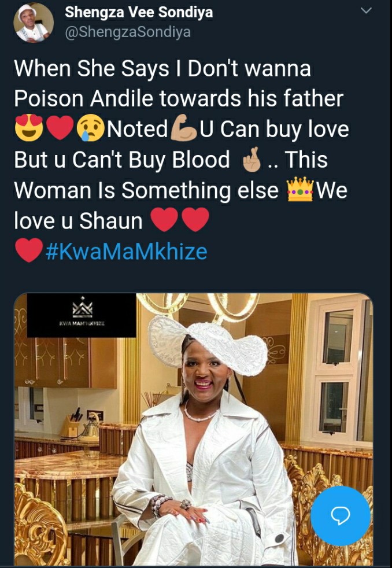Image resolution: width=392 pixels, height=568 pixels.
Task: Click the white hat in the photo
Action: click(x=208, y=342)
